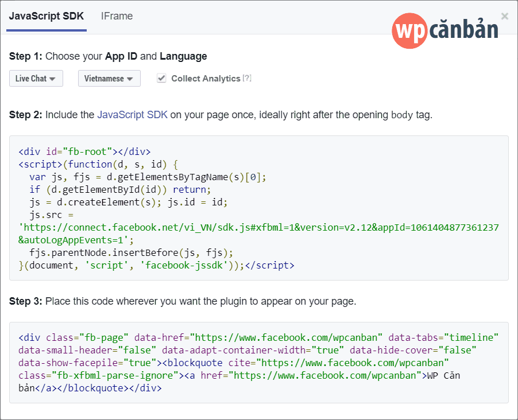Switch to the IFrame tab
The image size is (518, 420).
coord(117,16)
